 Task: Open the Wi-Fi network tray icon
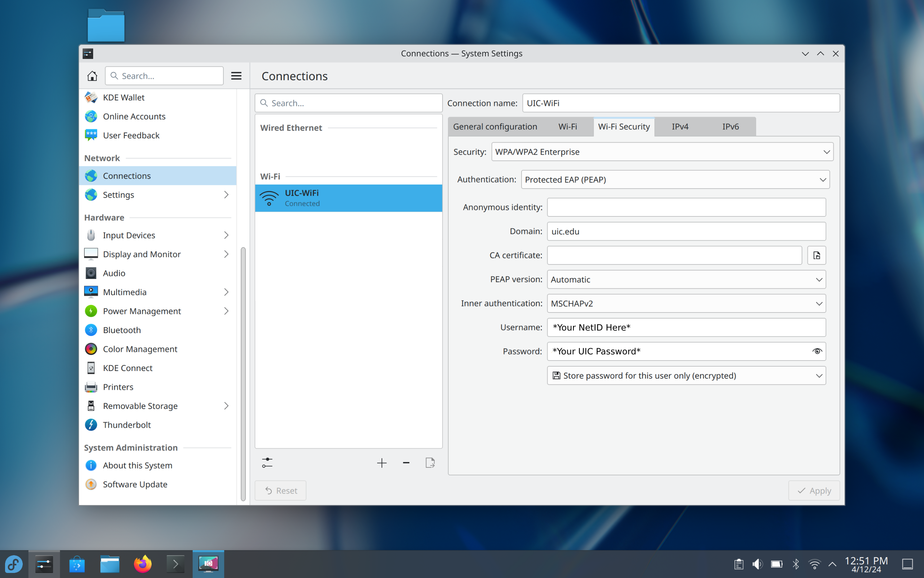[x=814, y=564]
